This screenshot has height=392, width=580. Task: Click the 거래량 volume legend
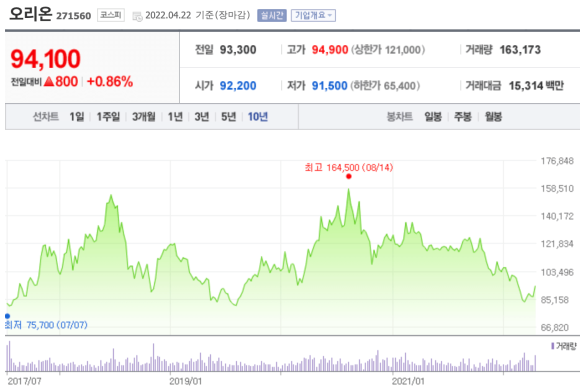pos(564,346)
